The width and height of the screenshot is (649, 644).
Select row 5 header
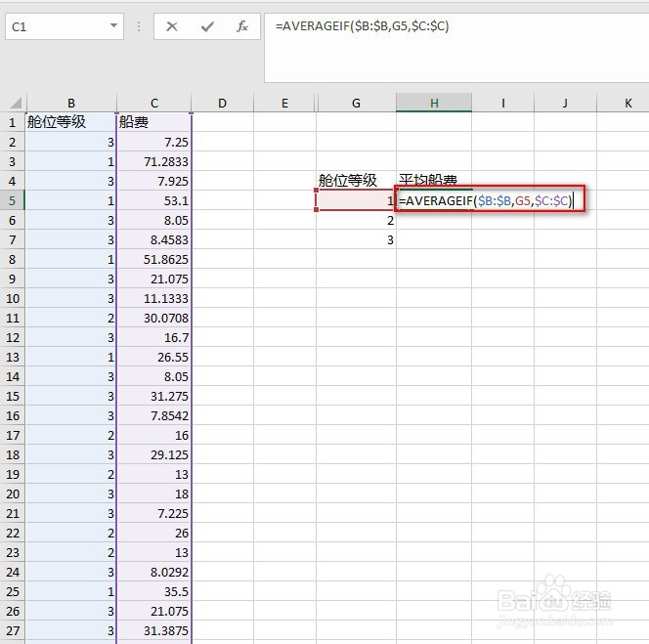point(13,200)
